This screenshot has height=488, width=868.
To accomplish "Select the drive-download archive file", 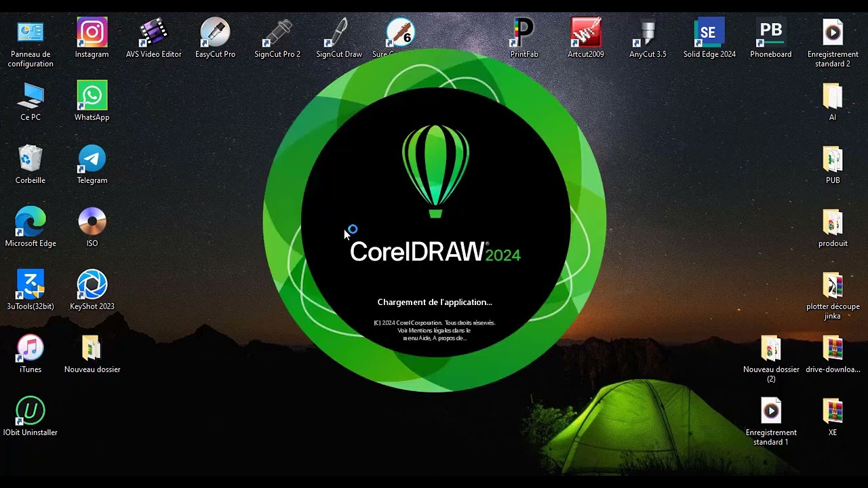I will click(833, 354).
